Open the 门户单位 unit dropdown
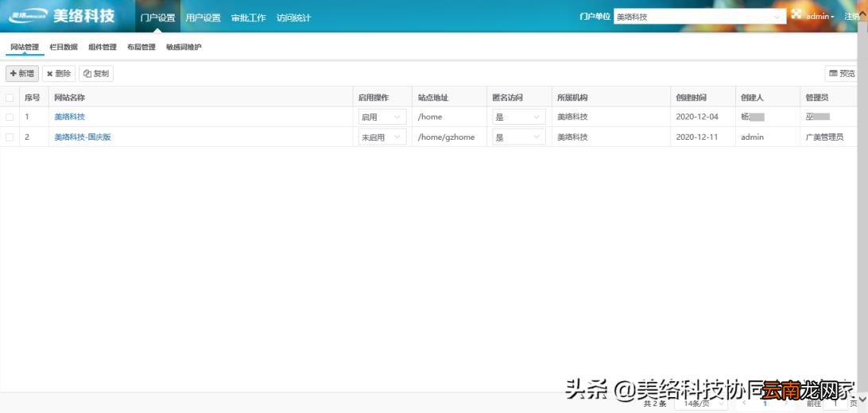This screenshot has height=413, width=868. coord(699,17)
